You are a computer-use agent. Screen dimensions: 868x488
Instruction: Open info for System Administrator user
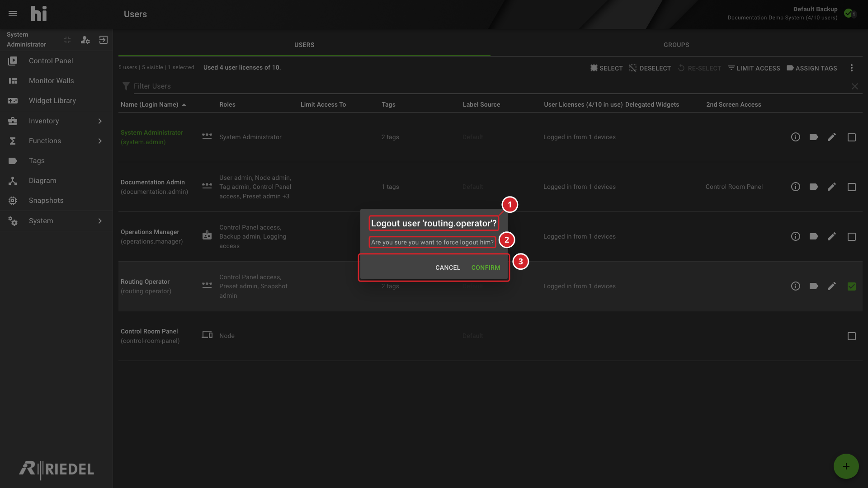pyautogui.click(x=796, y=137)
